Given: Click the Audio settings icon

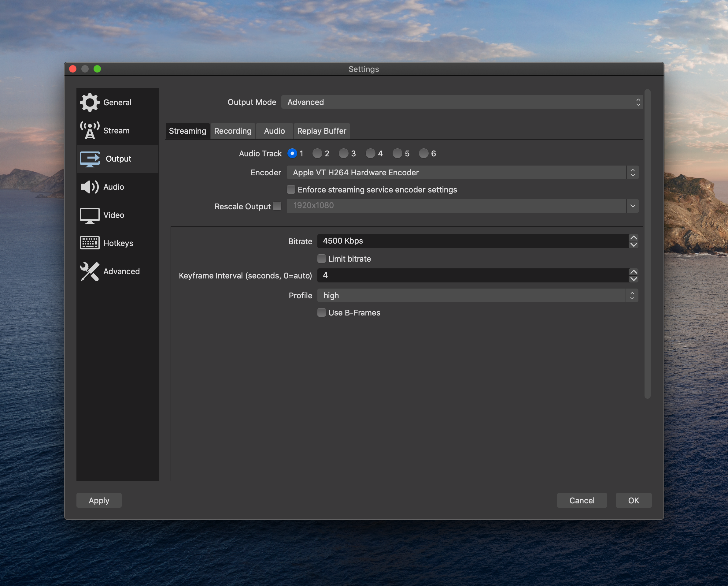Looking at the screenshot, I should coord(90,186).
